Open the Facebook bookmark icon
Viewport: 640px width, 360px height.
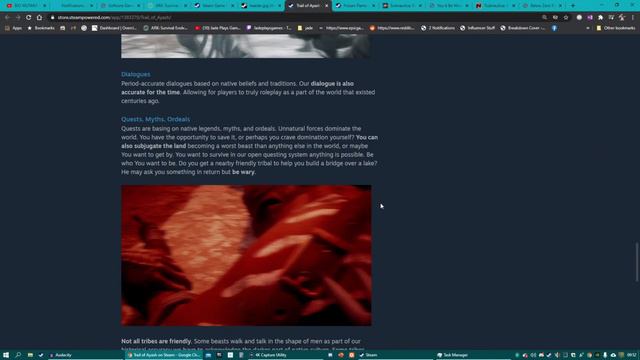pos(554,28)
